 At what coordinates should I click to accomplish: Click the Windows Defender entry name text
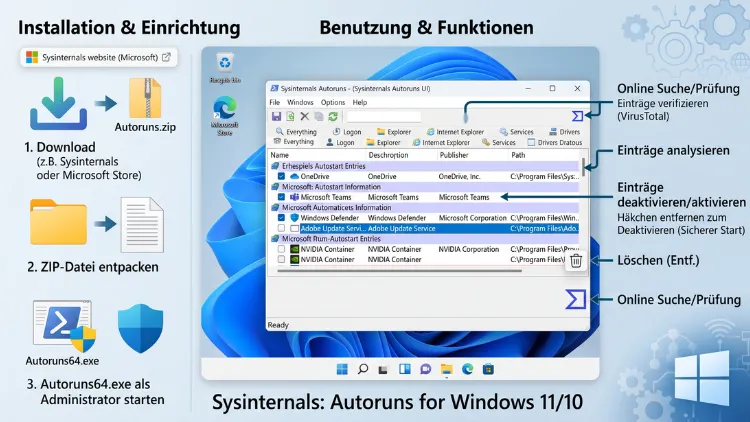click(330, 218)
